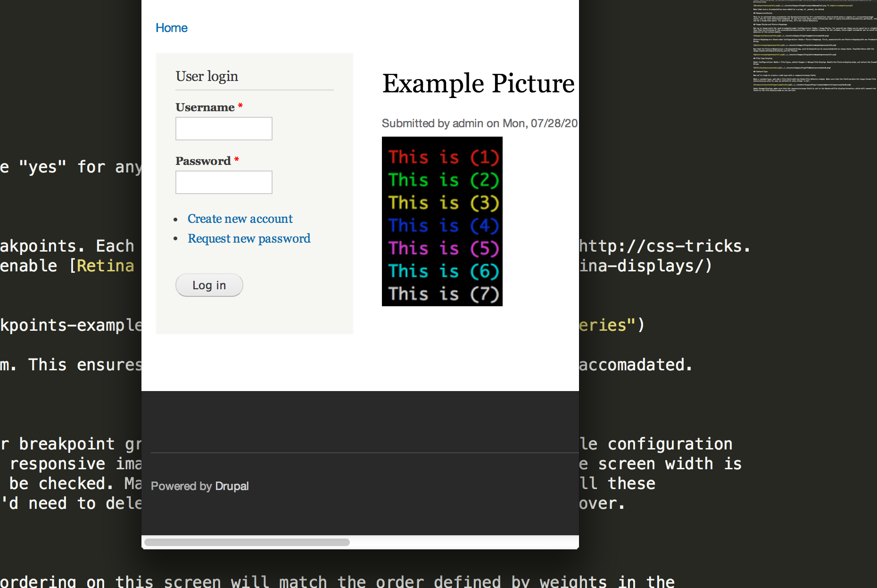Open the admin author profile link
This screenshot has width=877, height=588.
coord(468,123)
